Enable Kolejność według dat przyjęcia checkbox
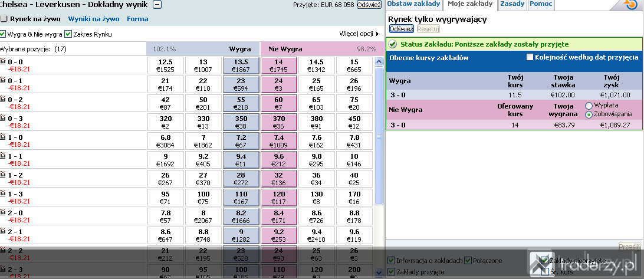This screenshot has height=279, width=644. [x=530, y=57]
